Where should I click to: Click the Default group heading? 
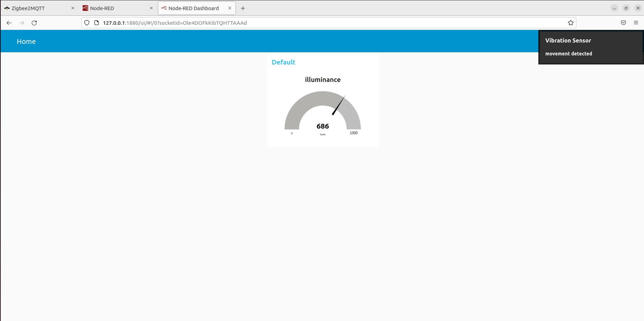pos(283,62)
